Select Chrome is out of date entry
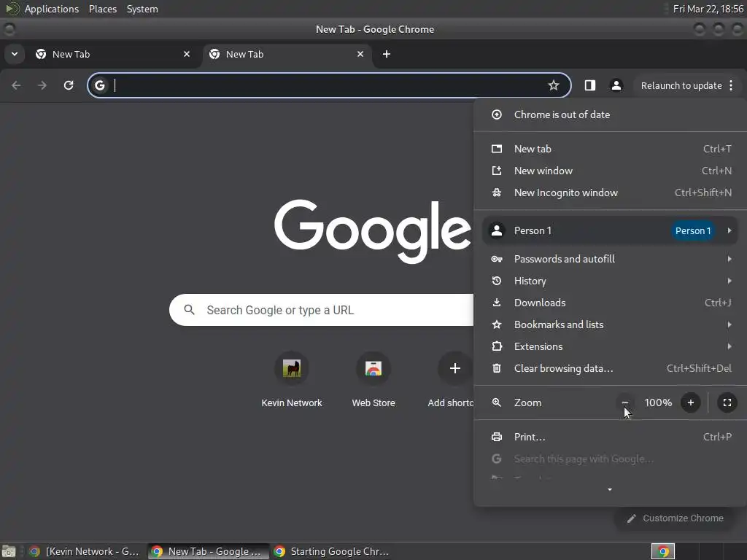Screen dimensions: 747x560 (x=611, y=114)
